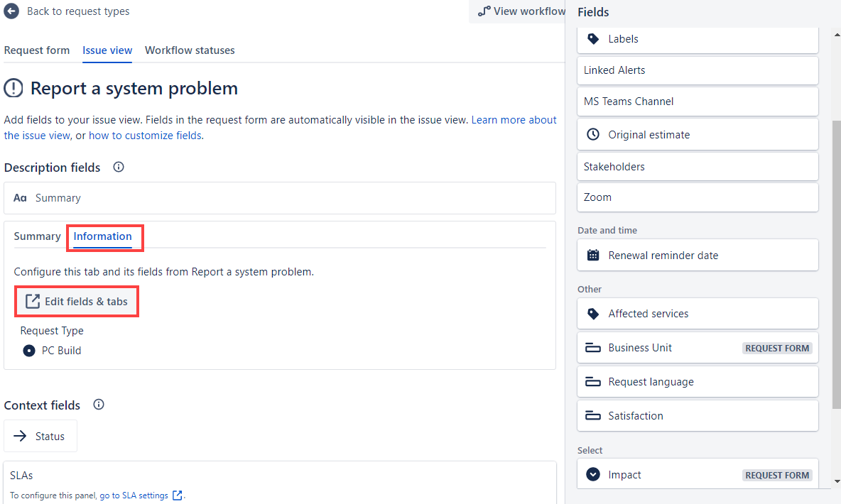
Task: Click the REQUEST FORM badge on Impact
Action: (777, 475)
